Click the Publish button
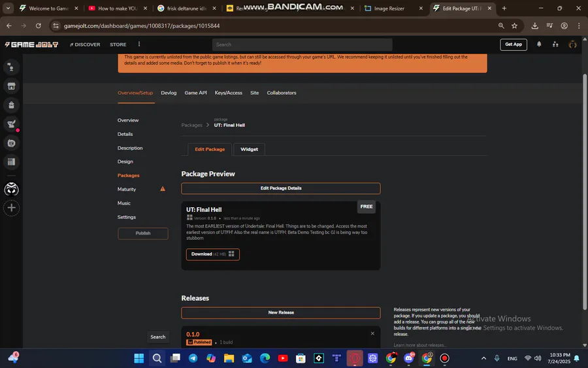This screenshot has height=368, width=588. [x=143, y=233]
